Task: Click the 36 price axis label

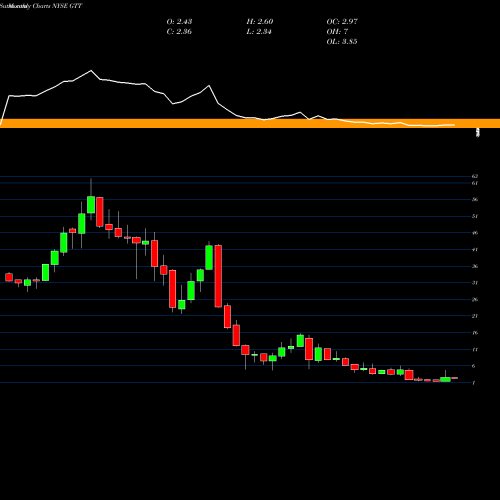Action: click(x=475, y=266)
